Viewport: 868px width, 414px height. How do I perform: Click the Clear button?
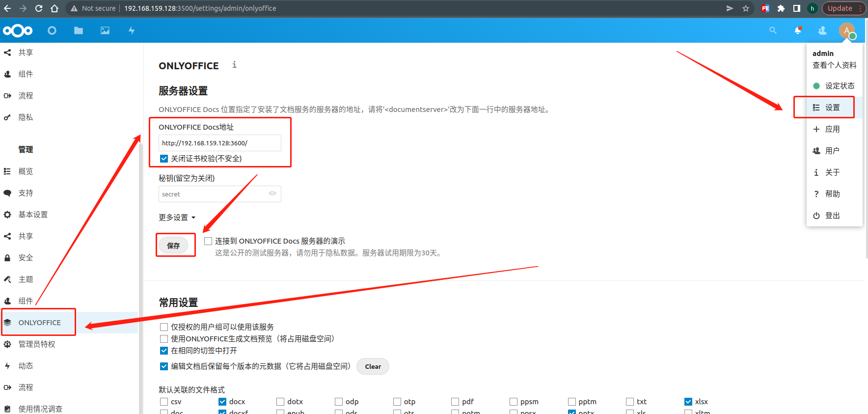pyautogui.click(x=373, y=366)
